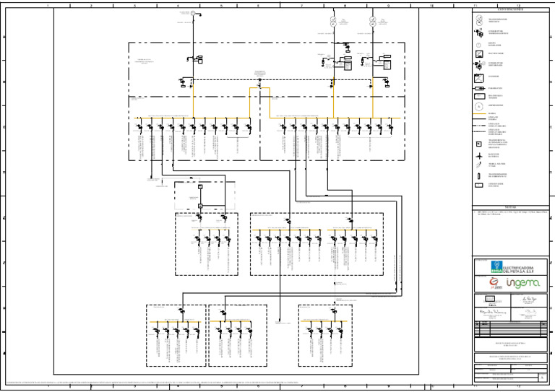Click the legend breaker symbol with side circle
Viewport: 555px width, 392px height.
pyautogui.click(x=479, y=65)
